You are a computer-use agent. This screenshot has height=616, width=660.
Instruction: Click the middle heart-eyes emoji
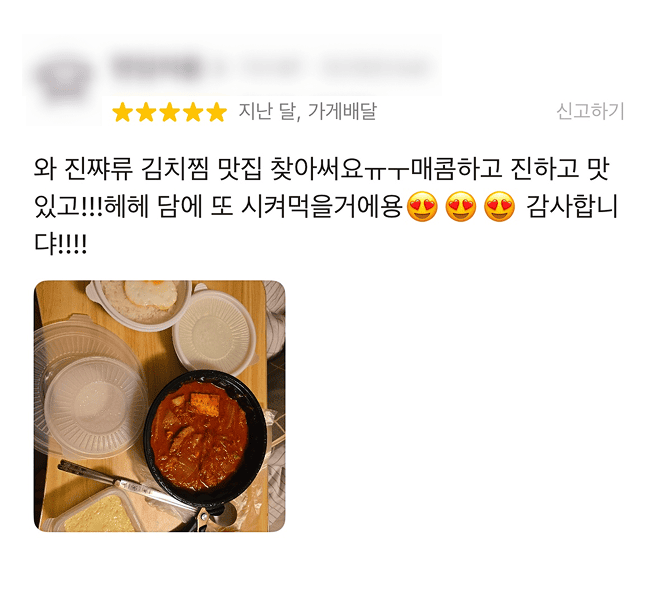(461, 206)
